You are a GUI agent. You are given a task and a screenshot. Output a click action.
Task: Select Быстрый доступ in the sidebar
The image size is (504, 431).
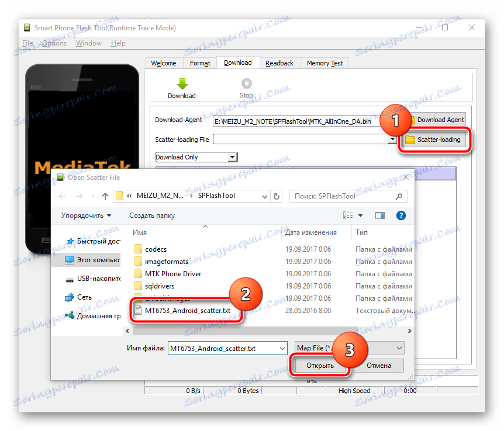pos(93,241)
